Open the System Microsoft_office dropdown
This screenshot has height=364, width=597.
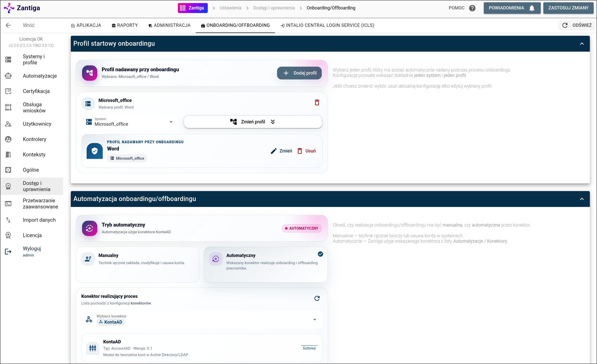(x=130, y=122)
